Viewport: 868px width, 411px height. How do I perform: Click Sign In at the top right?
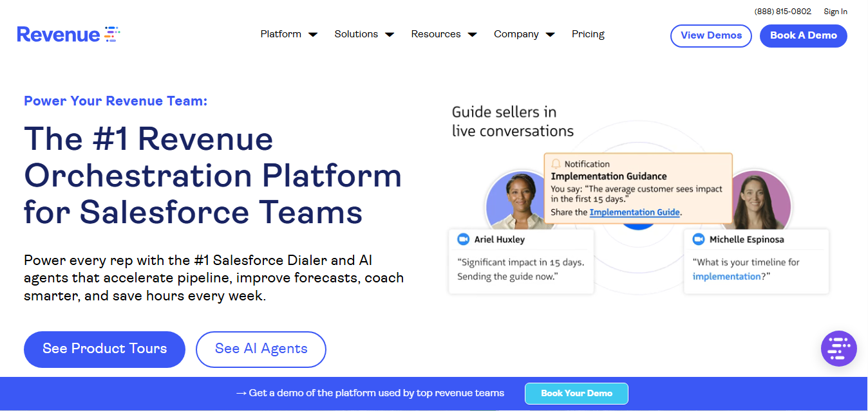click(x=835, y=11)
